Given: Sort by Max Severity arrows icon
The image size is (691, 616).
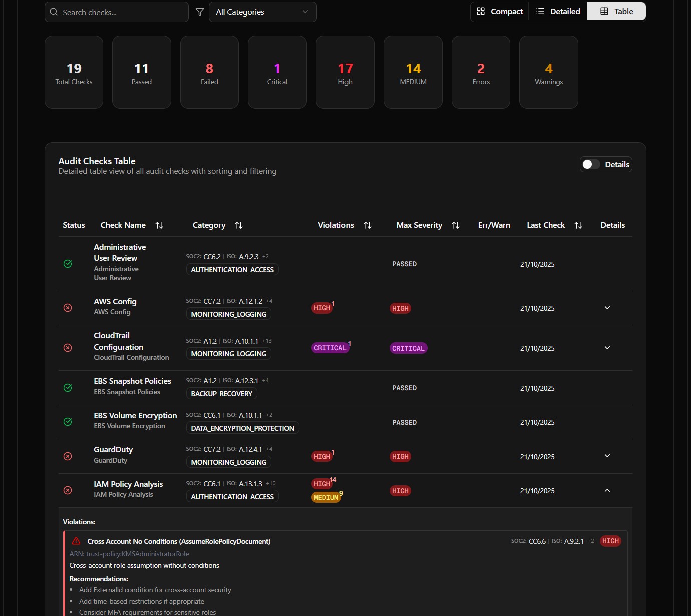Looking at the screenshot, I should (x=456, y=225).
